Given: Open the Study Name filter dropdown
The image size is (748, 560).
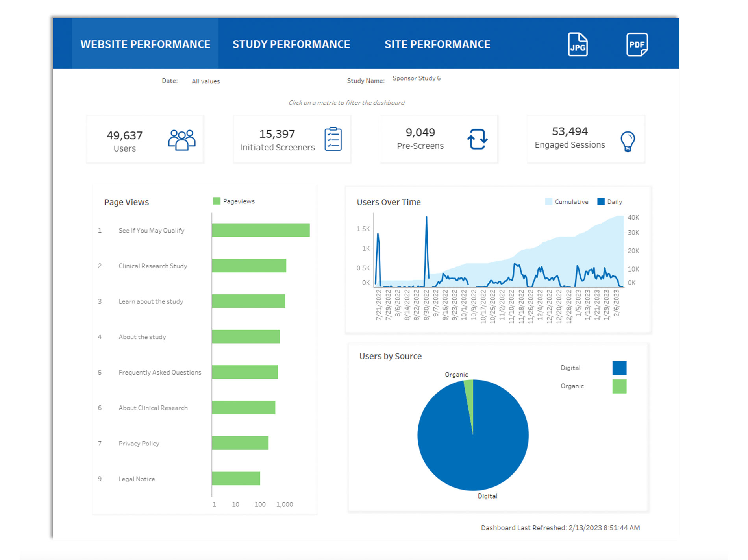Looking at the screenshot, I should [x=416, y=78].
